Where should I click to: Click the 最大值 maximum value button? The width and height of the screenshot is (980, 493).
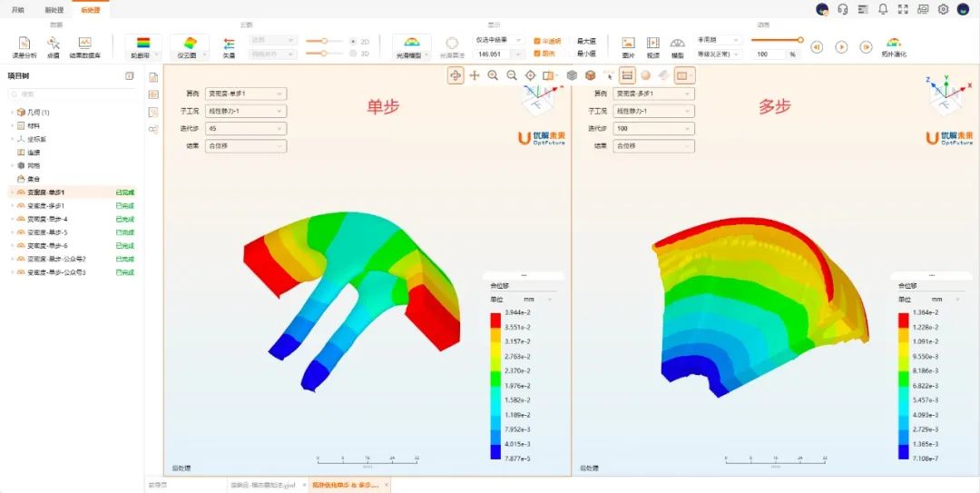[586, 41]
